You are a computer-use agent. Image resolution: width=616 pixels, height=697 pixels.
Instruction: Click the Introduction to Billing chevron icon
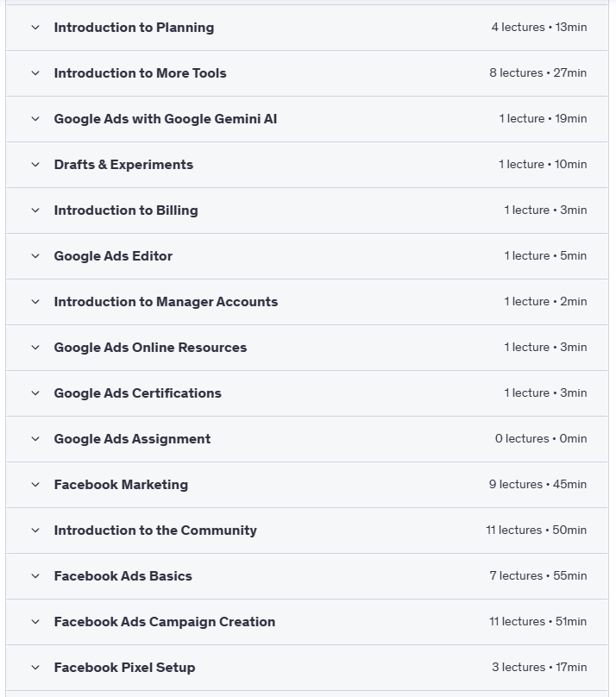35,210
